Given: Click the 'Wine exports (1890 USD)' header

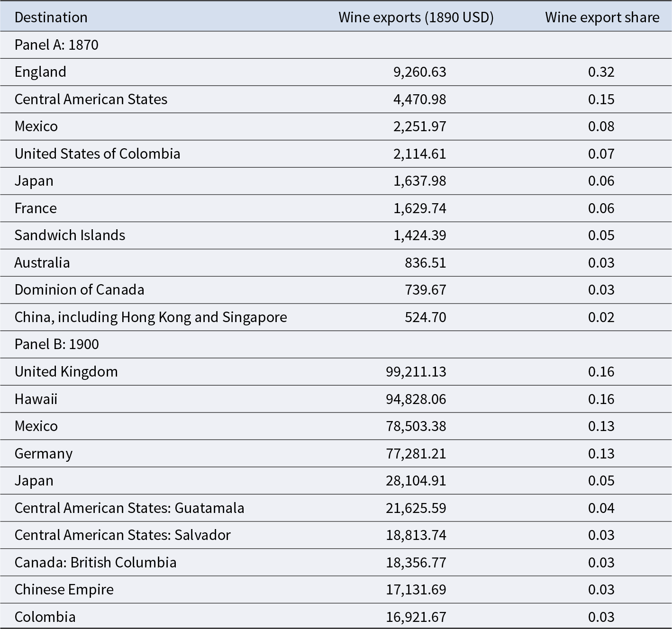Looking at the screenshot, I should point(416,18).
